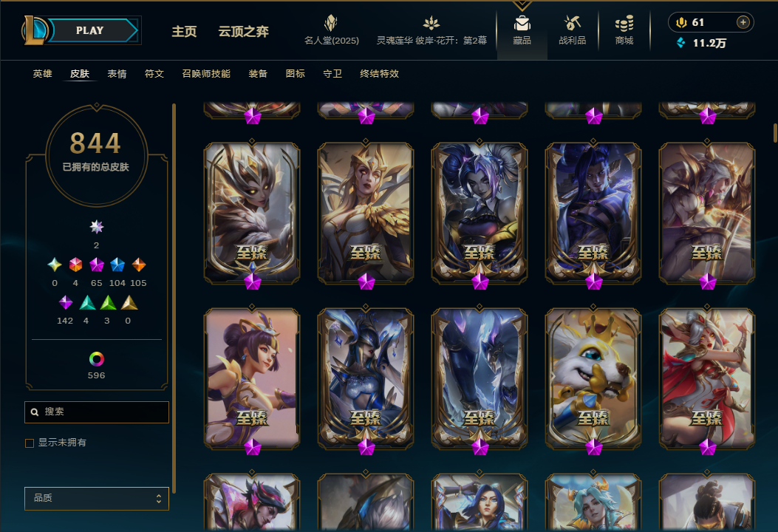778x532 pixels.
Task: Open the 战利品 loot hammer icon
Action: pos(572,23)
